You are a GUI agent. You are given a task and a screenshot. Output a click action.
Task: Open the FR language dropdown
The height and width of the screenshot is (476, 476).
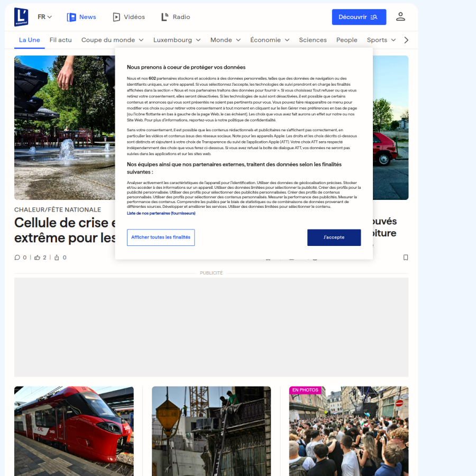click(44, 17)
